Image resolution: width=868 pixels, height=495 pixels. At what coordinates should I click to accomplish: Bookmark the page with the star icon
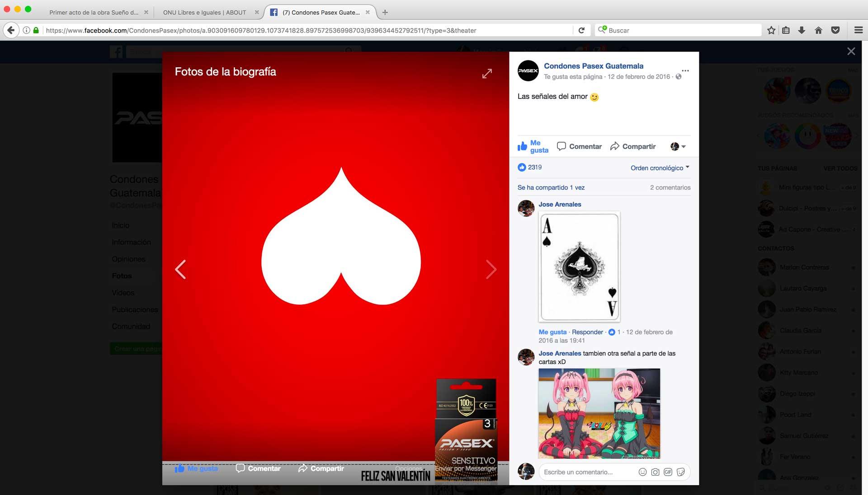(x=771, y=30)
